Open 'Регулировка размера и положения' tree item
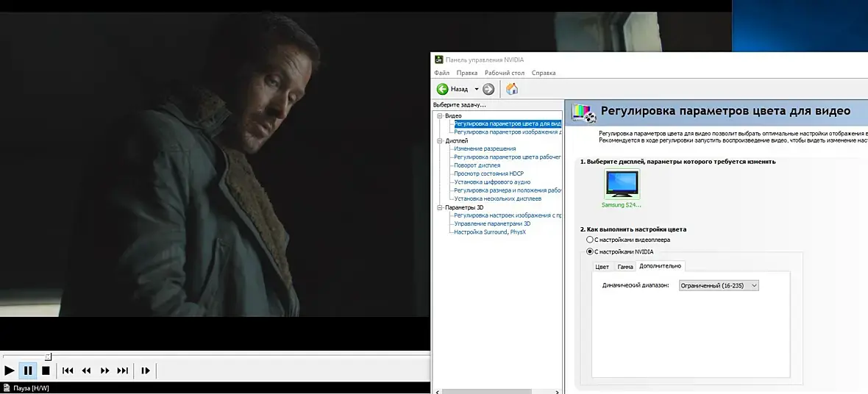Screen dimensions: 868x394 click(x=508, y=190)
